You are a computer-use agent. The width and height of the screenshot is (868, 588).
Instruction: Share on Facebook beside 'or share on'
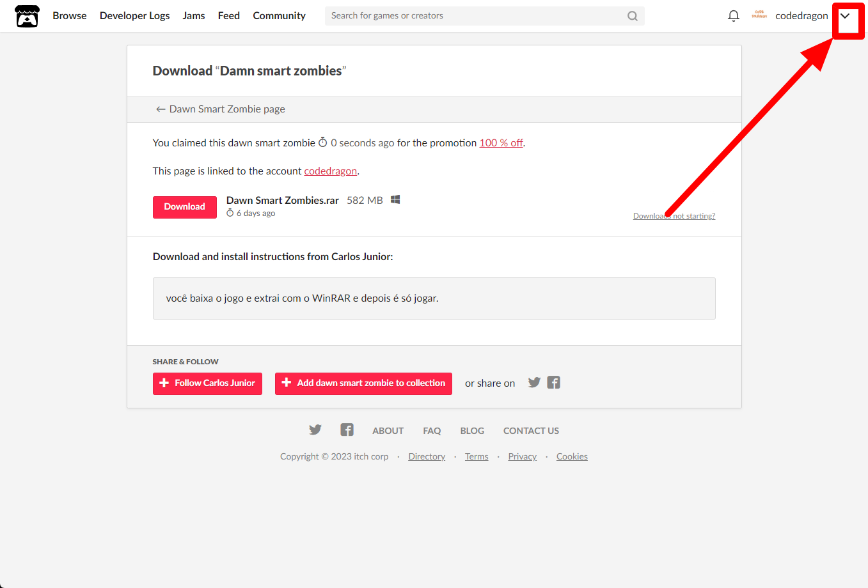click(554, 382)
